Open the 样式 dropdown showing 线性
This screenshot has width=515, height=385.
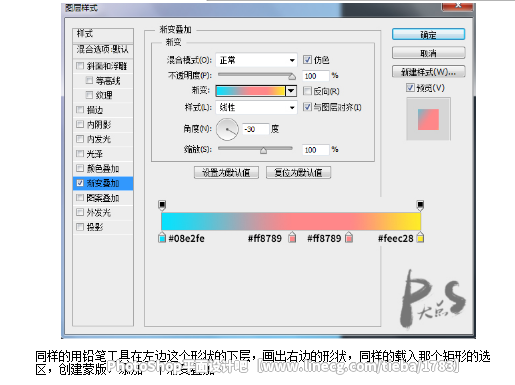coord(256,107)
